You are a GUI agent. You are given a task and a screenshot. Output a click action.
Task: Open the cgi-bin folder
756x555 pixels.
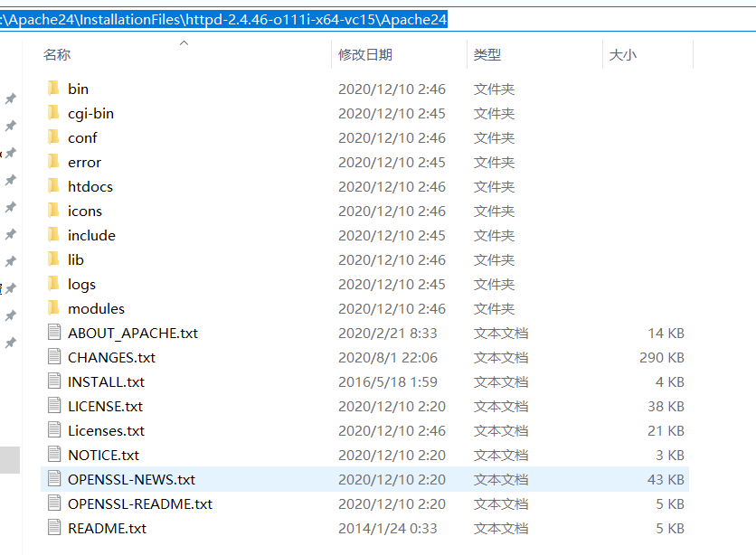pos(92,112)
